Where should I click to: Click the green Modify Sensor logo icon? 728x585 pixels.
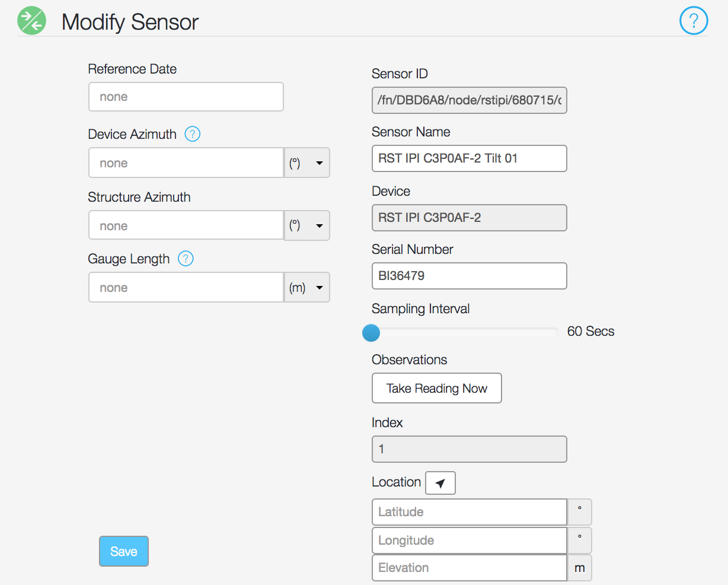(x=31, y=21)
